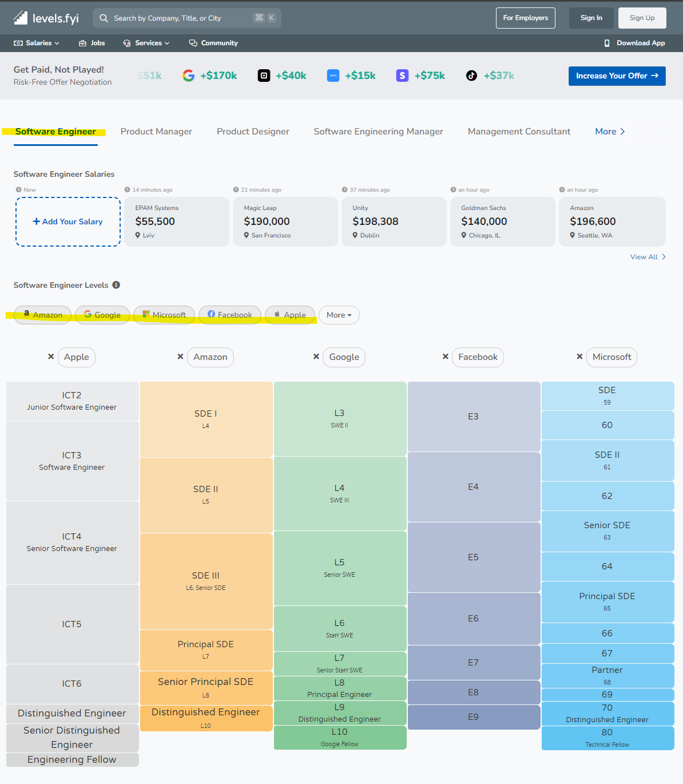Viewport: 683px width, 784px height.
Task: Click location pin icon on Magic Leap card
Action: (247, 235)
